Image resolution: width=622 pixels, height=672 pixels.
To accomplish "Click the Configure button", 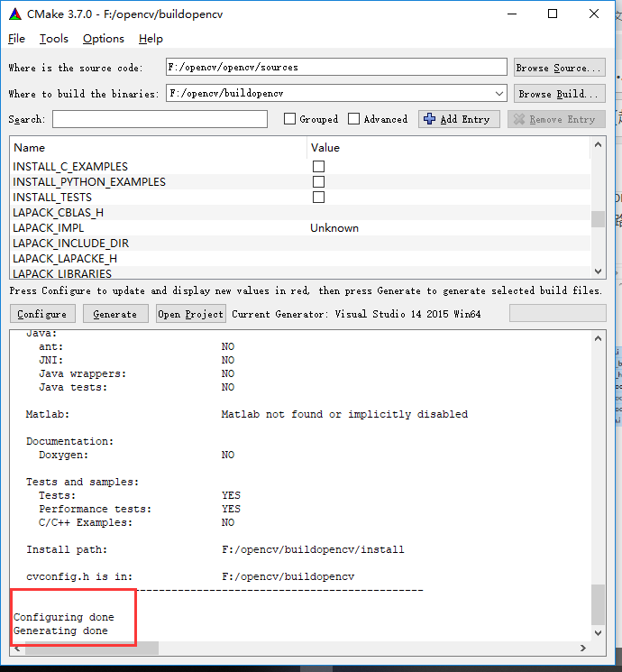I will click(42, 314).
